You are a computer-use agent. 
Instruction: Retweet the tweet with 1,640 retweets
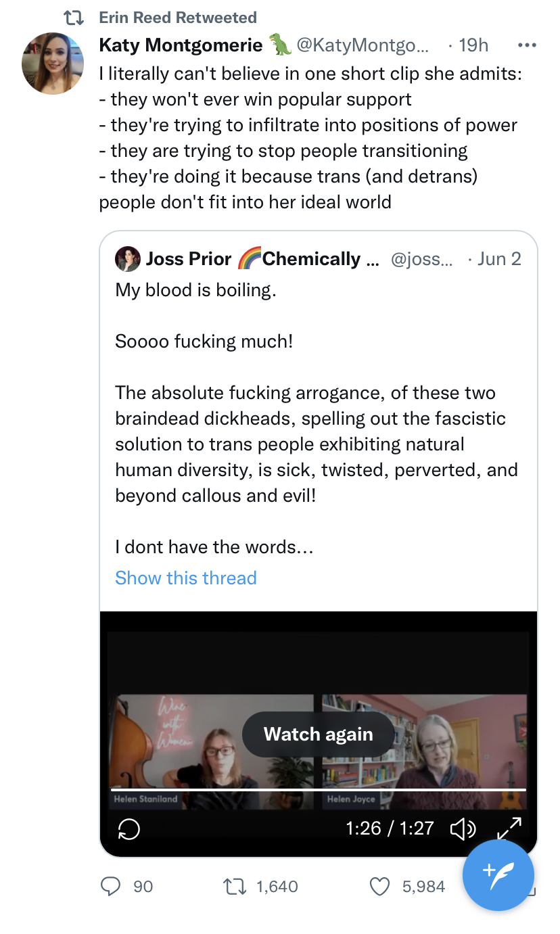point(234,886)
